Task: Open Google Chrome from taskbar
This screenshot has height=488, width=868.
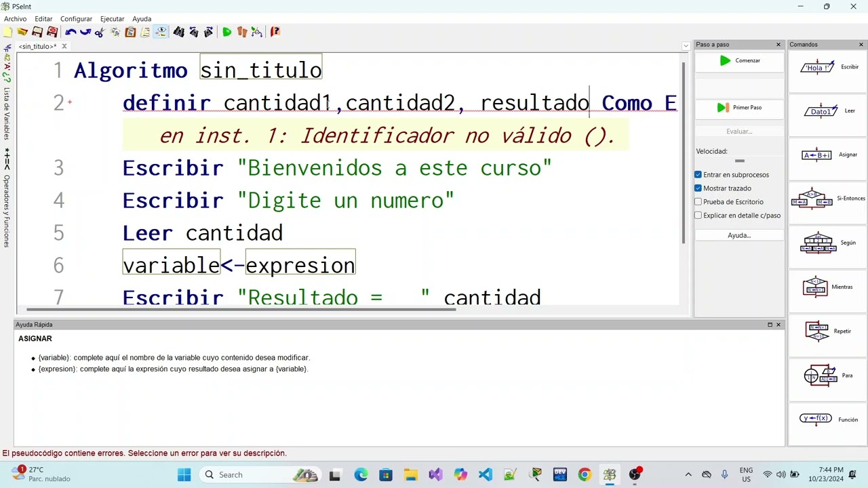Action: point(585,475)
